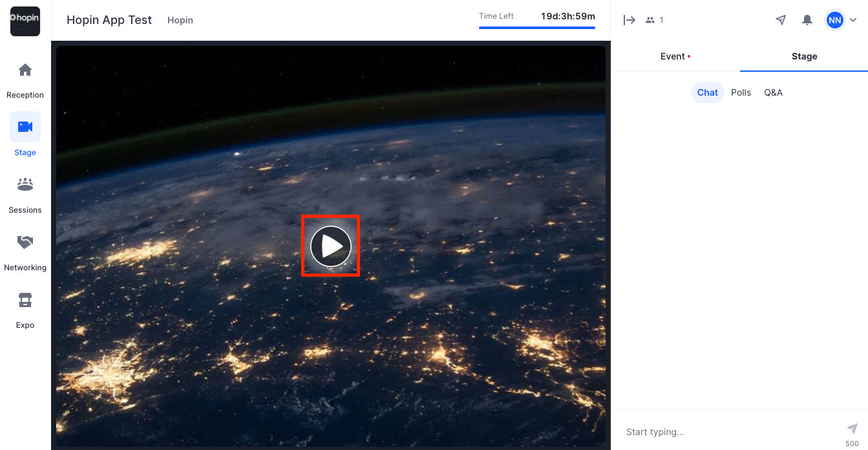Viewport: 868px width, 450px height.
Task: Open Sessions in the sidebar
Action: [x=25, y=195]
